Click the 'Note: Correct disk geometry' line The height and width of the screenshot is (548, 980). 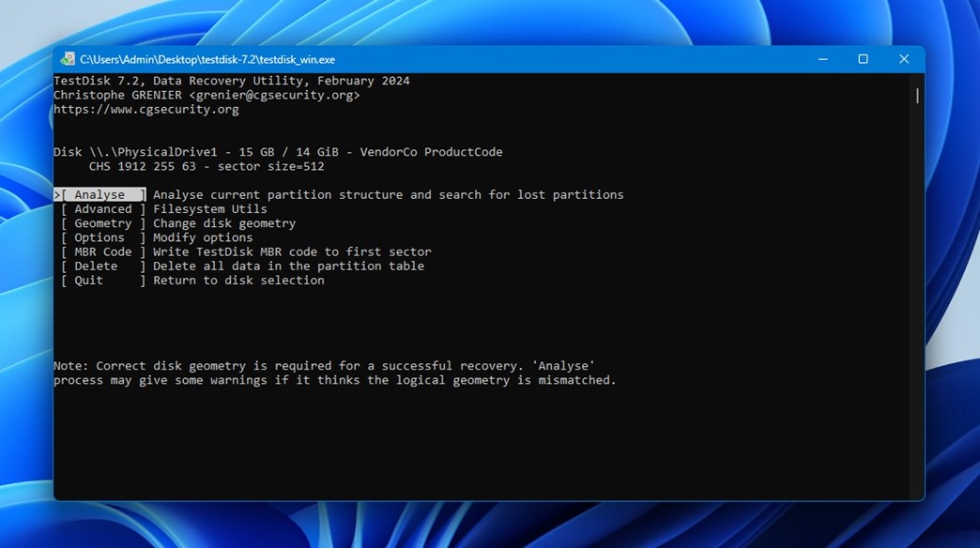pos(325,366)
